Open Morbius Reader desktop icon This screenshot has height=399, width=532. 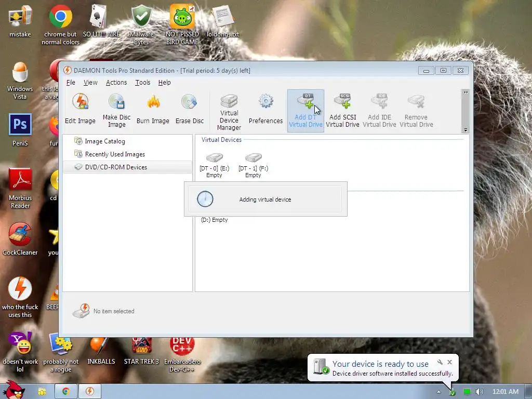coord(20,188)
